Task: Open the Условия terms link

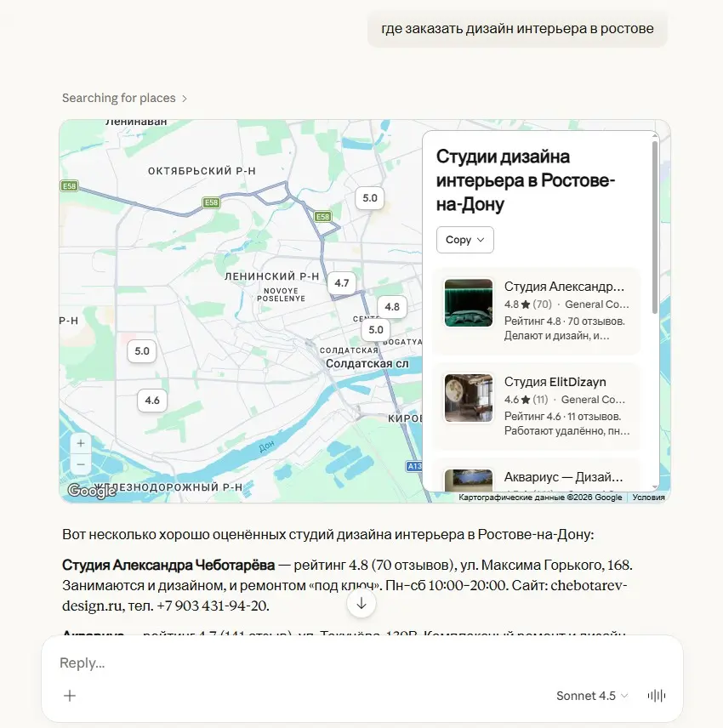Action: 648,498
